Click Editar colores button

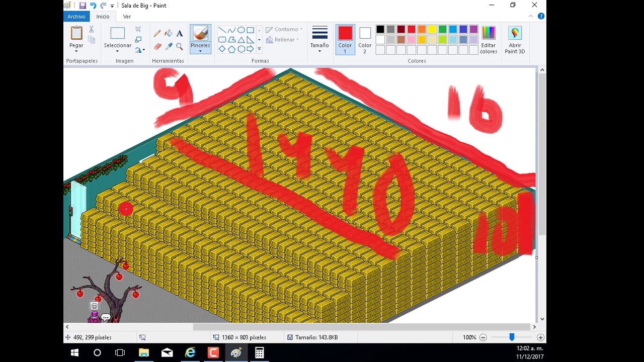pyautogui.click(x=489, y=40)
